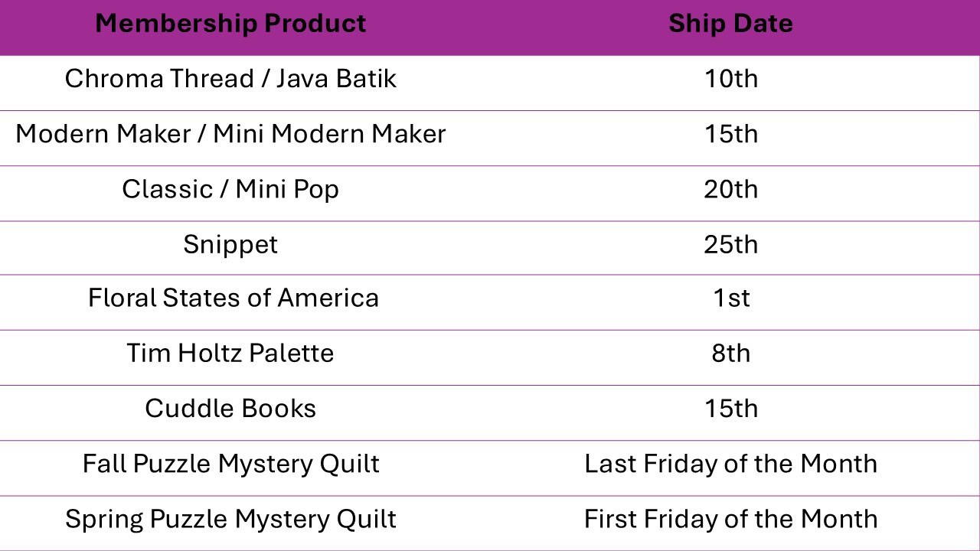The image size is (980, 551).
Task: Click the Modern Maker / Mini Modern Maker row
Action: [x=230, y=134]
